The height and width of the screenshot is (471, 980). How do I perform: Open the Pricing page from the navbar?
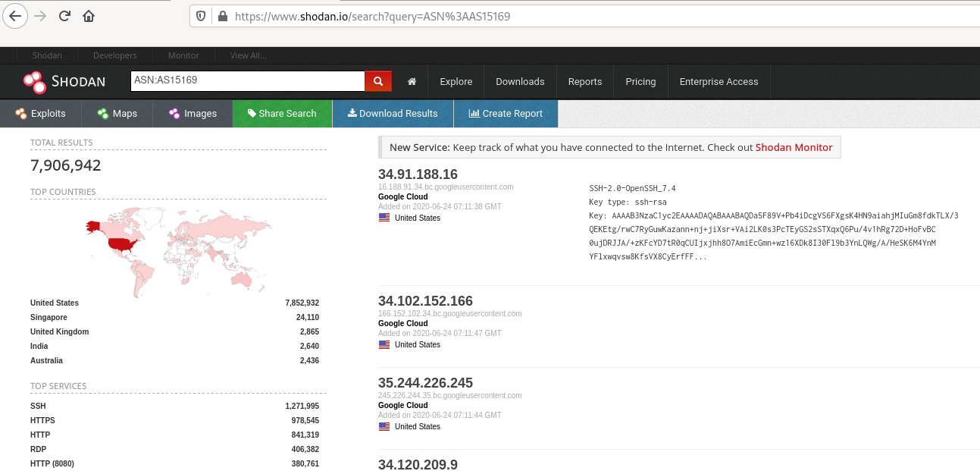[640, 82]
